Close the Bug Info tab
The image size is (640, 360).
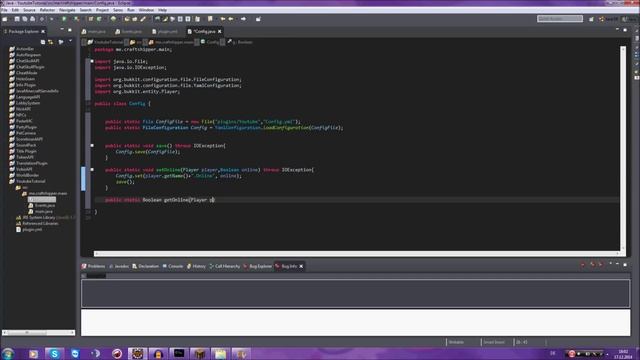301,266
